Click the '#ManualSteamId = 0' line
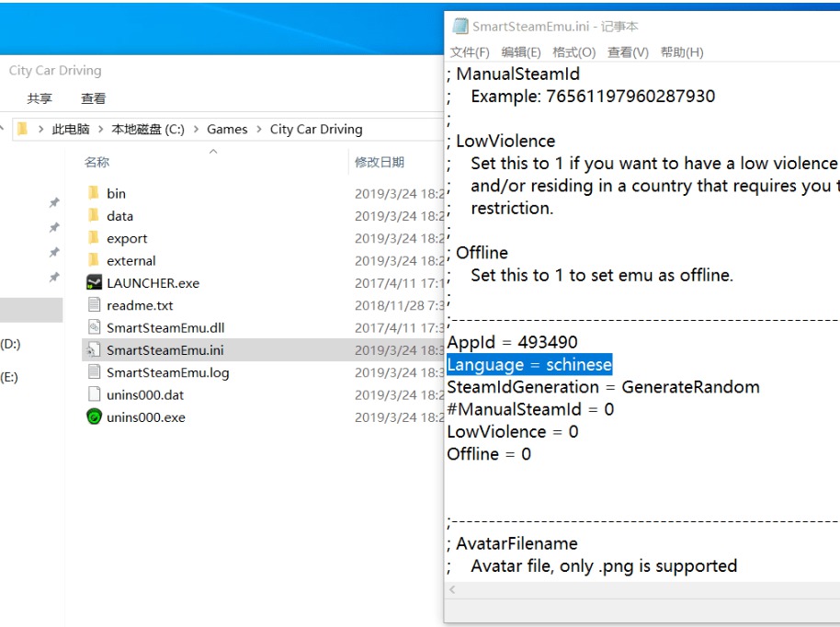Screen dimensions: 840x627 pos(530,409)
